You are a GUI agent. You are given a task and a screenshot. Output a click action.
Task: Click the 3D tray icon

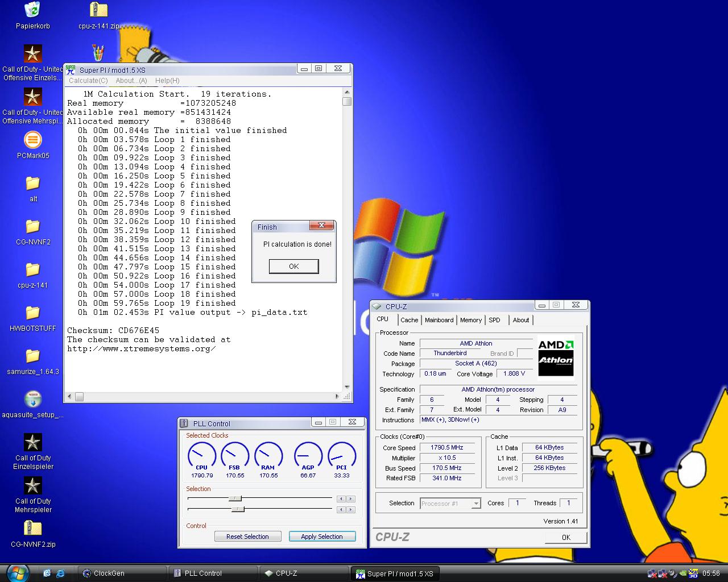click(693, 573)
